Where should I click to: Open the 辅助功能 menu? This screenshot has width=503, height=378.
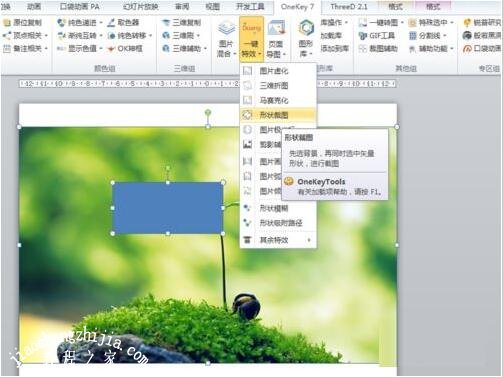pos(431,49)
